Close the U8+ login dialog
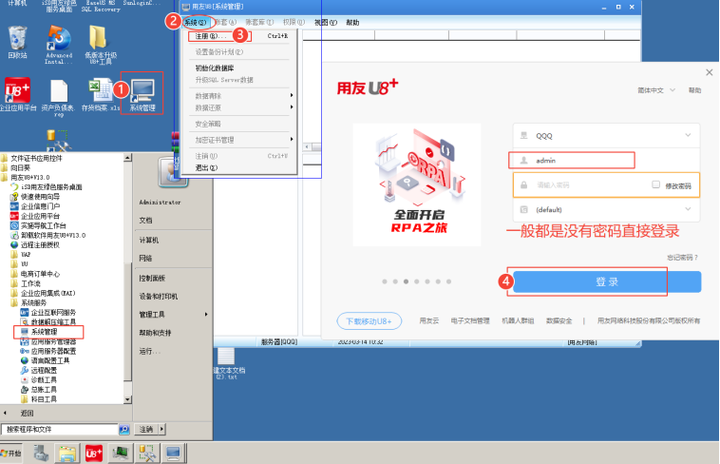Viewport: 720px width, 464px height. tap(709, 72)
